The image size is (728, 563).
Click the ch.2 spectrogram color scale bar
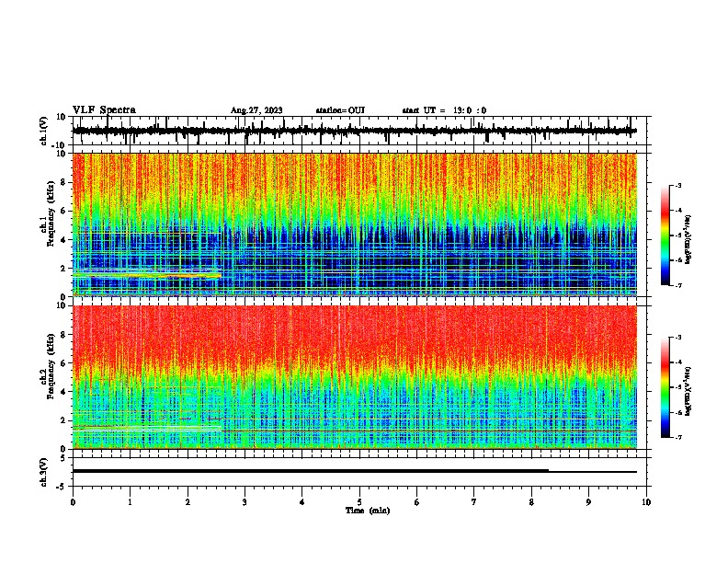(665, 387)
